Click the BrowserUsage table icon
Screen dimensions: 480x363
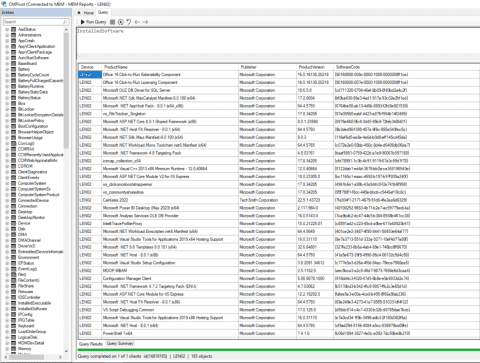pos(13,138)
